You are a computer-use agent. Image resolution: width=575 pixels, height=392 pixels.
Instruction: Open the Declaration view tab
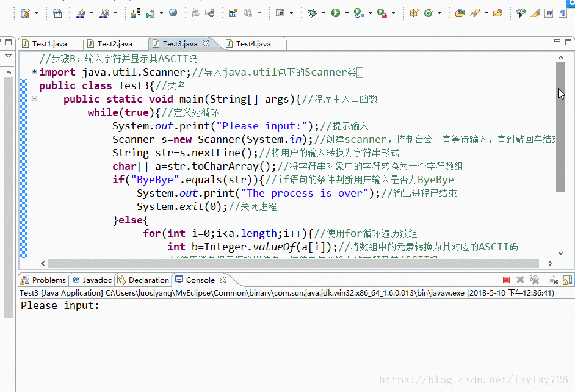tap(143, 280)
